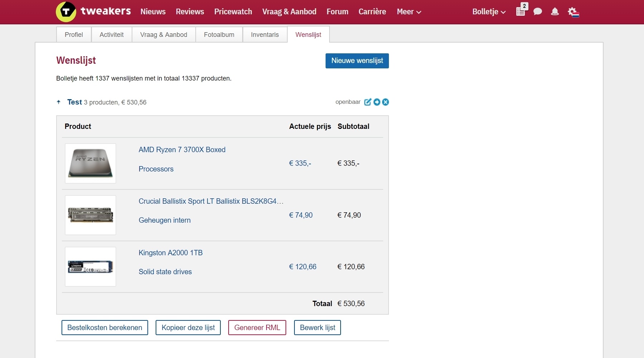Open the AMD Ryzen 7 3700X Boxed link
Screen dimensions: 644x358
(x=182, y=150)
